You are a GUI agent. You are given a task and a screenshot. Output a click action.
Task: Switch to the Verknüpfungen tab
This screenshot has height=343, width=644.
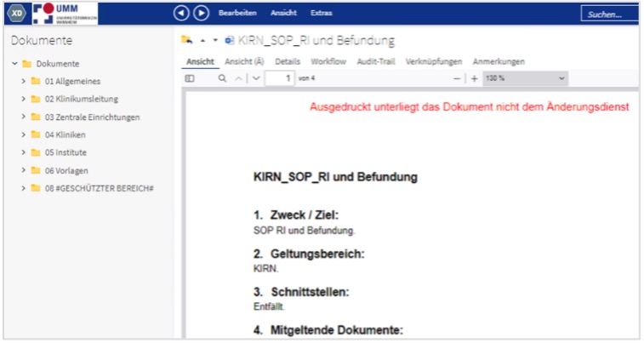coord(434,61)
